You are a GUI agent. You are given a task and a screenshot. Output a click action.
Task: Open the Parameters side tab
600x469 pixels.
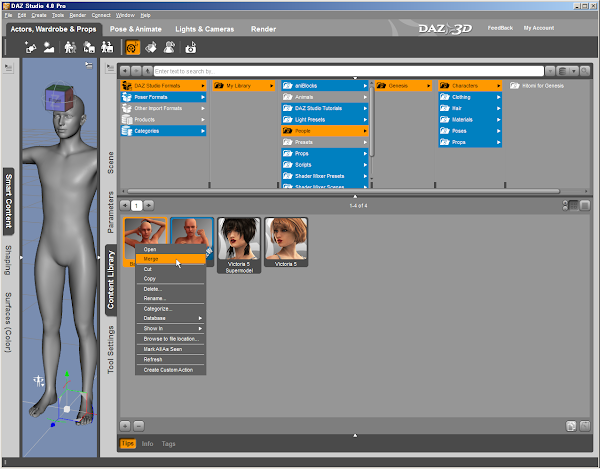pos(111,212)
